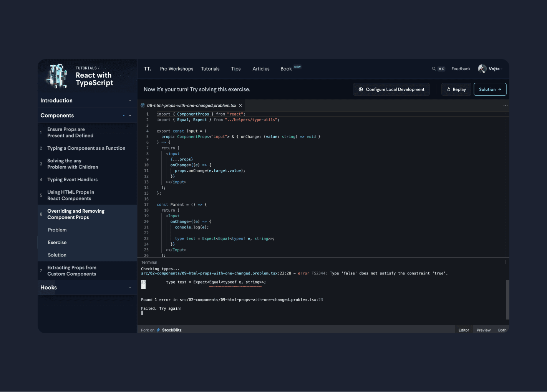Expand the Hooks section
The image size is (547, 392).
(x=130, y=287)
